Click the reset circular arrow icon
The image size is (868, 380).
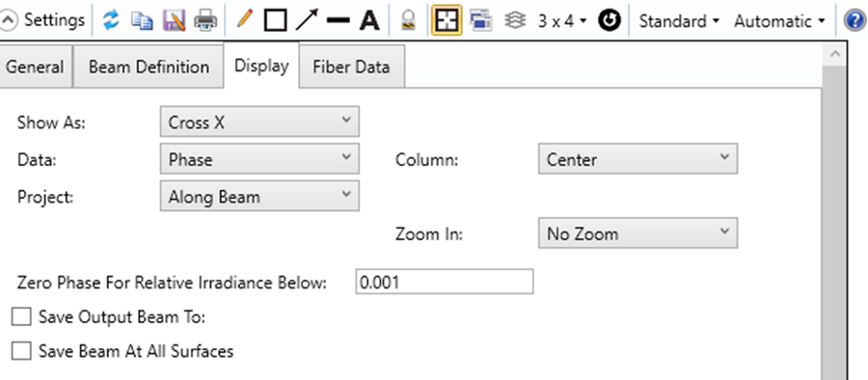610,21
